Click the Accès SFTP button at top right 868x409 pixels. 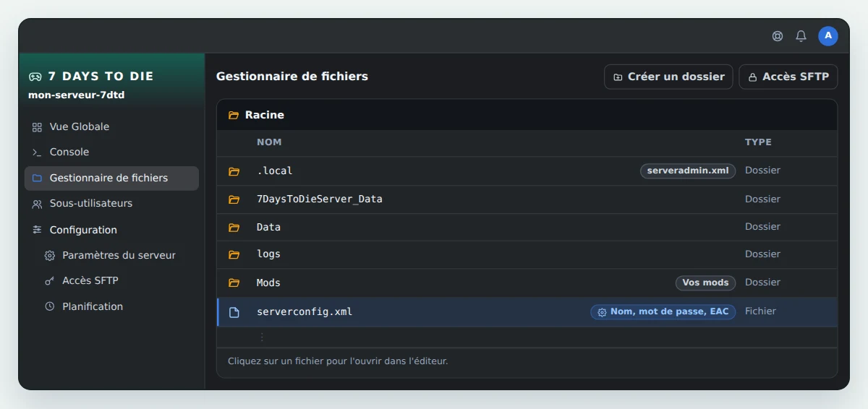[x=788, y=77]
